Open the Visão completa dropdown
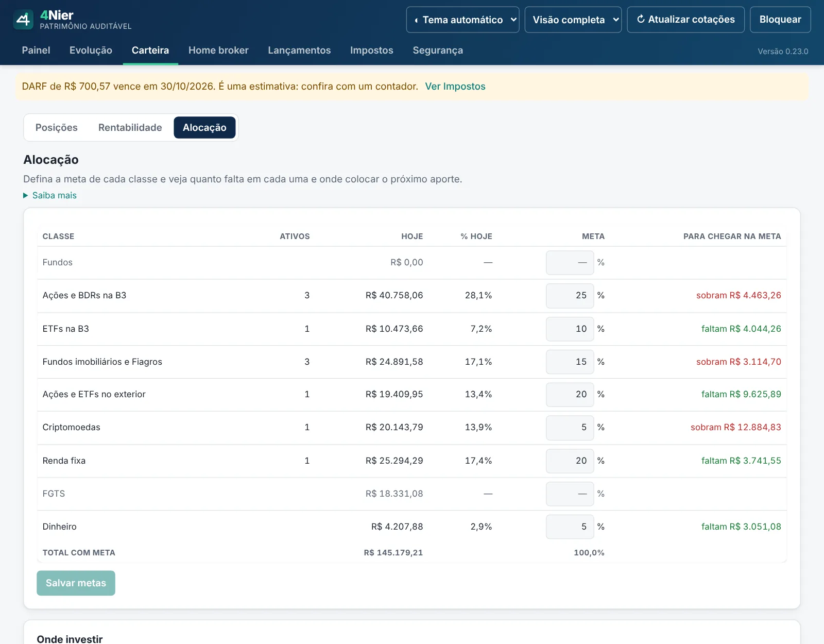The height and width of the screenshot is (644, 824). pos(573,20)
